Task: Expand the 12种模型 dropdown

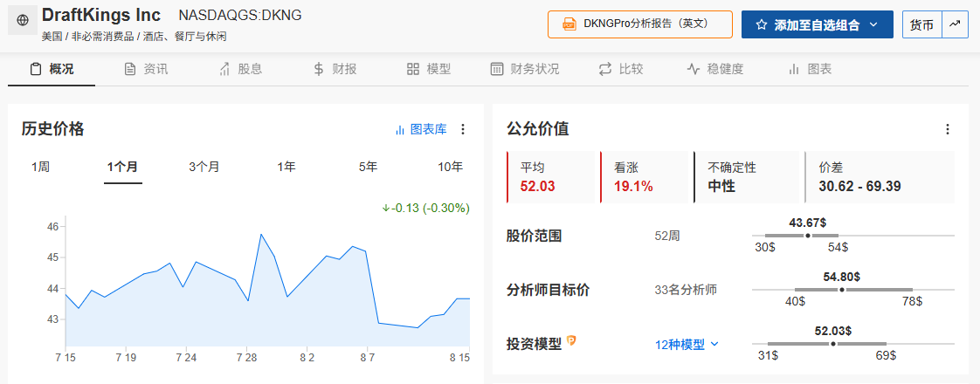Action: (x=687, y=344)
